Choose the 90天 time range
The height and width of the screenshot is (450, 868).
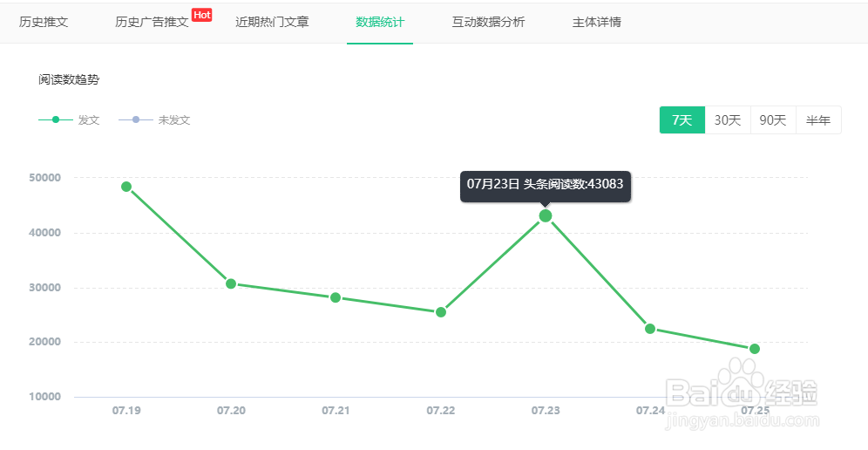tap(773, 120)
